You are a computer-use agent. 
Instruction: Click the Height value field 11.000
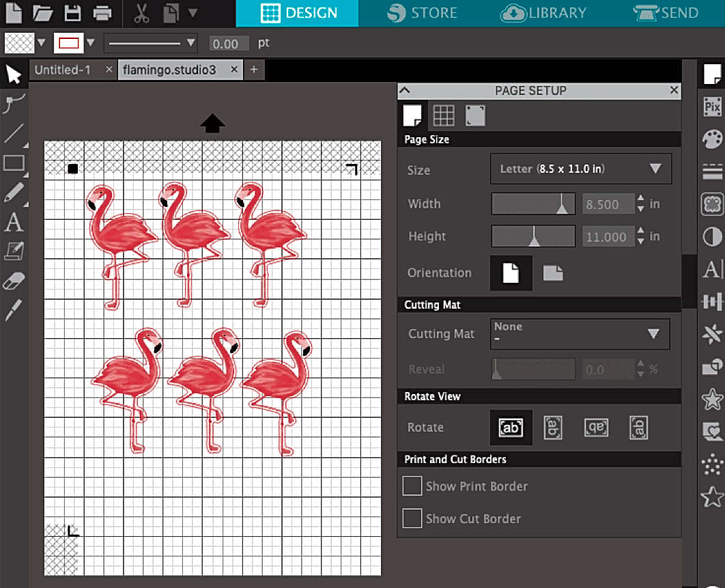tap(608, 237)
